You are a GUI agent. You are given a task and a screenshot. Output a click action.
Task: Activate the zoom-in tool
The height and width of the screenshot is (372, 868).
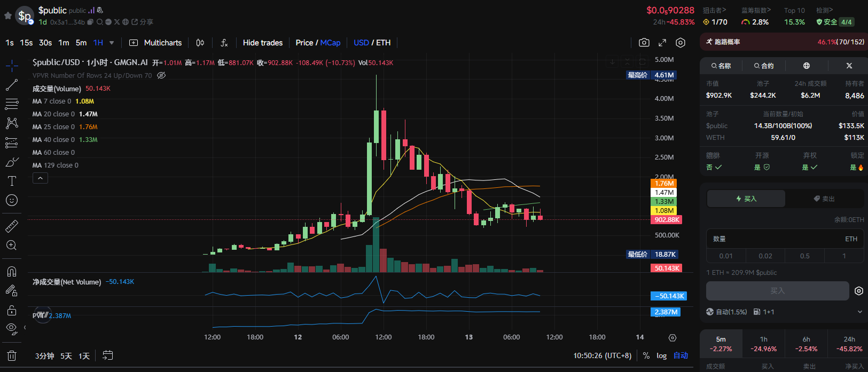pos(12,246)
